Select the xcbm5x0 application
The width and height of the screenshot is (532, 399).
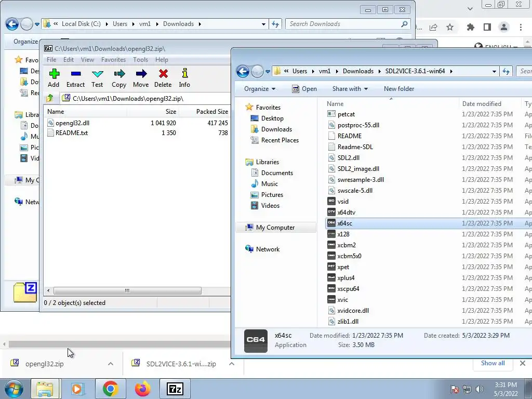[349, 256]
